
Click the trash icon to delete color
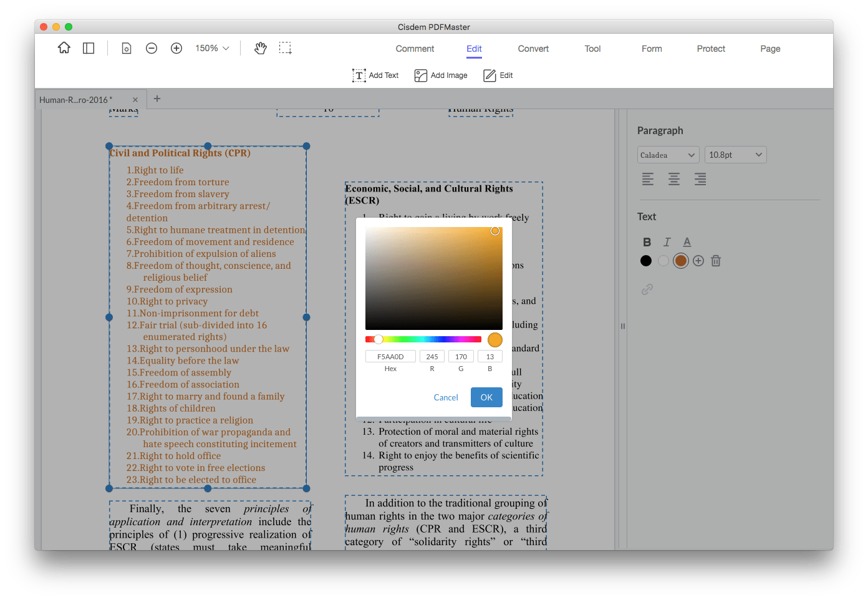716,261
